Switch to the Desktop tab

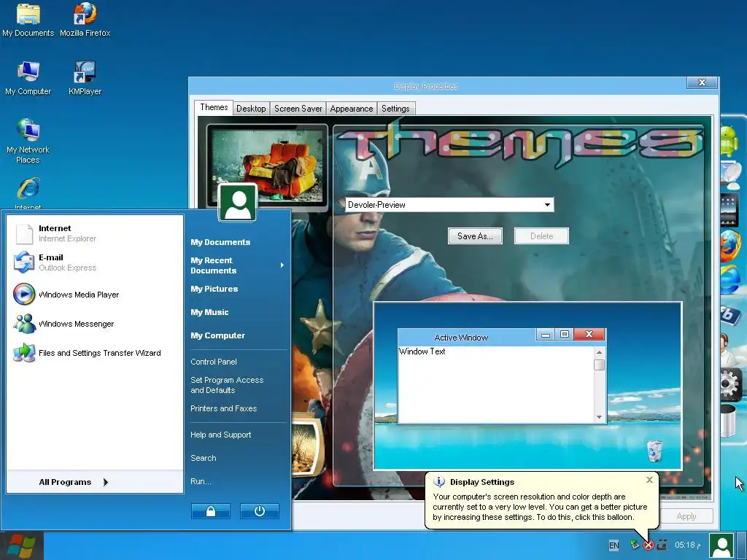click(x=251, y=109)
